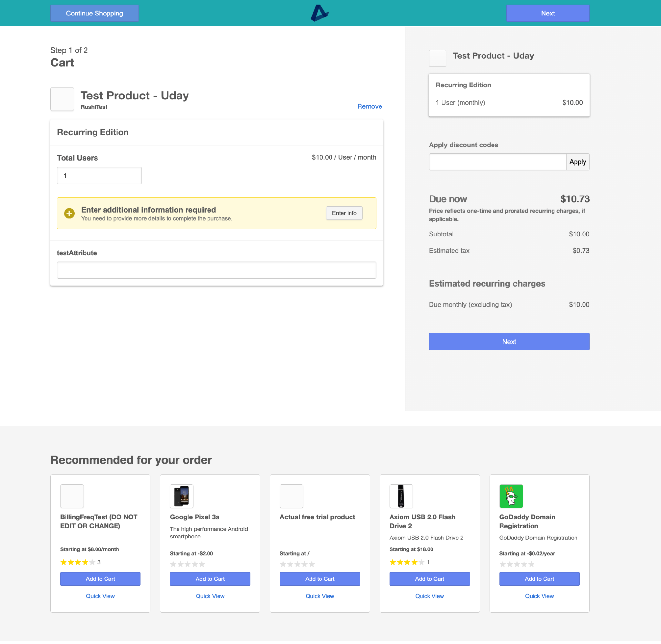Open Quick View for GoDaddy Domain
The height and width of the screenshot is (644, 661).
539,596
